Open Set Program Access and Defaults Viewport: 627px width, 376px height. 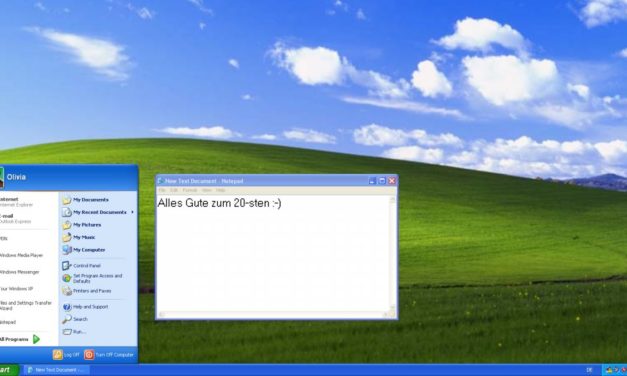point(93,278)
